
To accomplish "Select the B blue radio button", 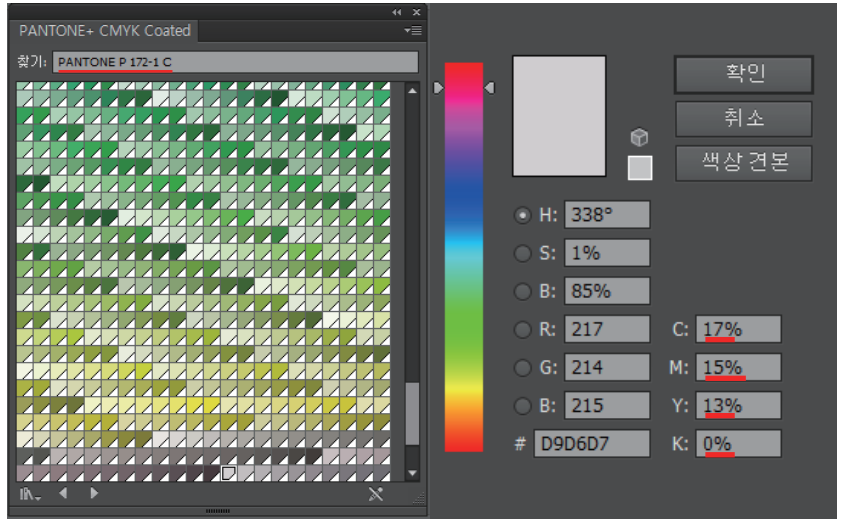I will pyautogui.click(x=522, y=406).
